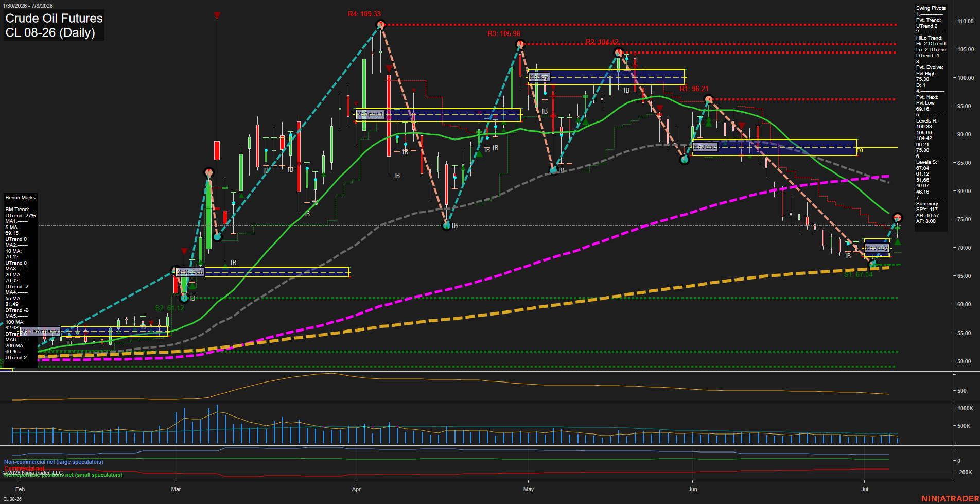Click the 100.00 price axis label
This screenshot has height=504, width=980.
pyautogui.click(x=965, y=78)
